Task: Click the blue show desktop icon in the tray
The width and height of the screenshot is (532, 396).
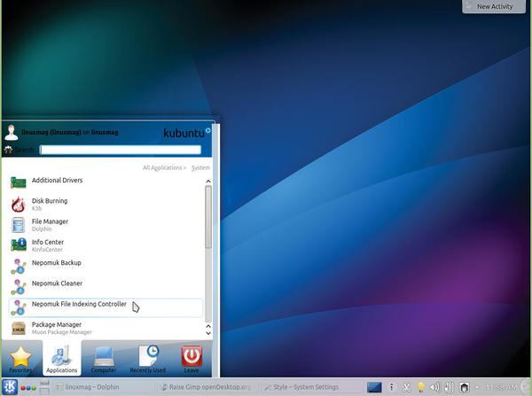Action: point(374,387)
